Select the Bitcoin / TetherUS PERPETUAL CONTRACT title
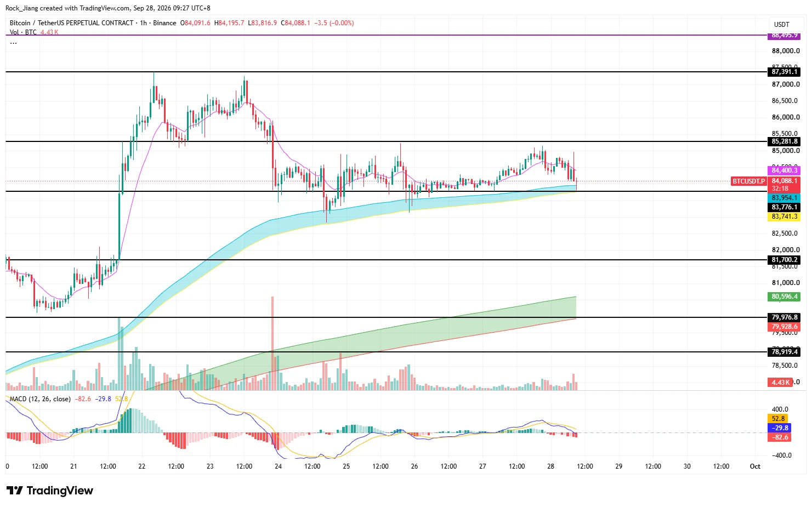This screenshot has width=812, height=507. pyautogui.click(x=72, y=23)
